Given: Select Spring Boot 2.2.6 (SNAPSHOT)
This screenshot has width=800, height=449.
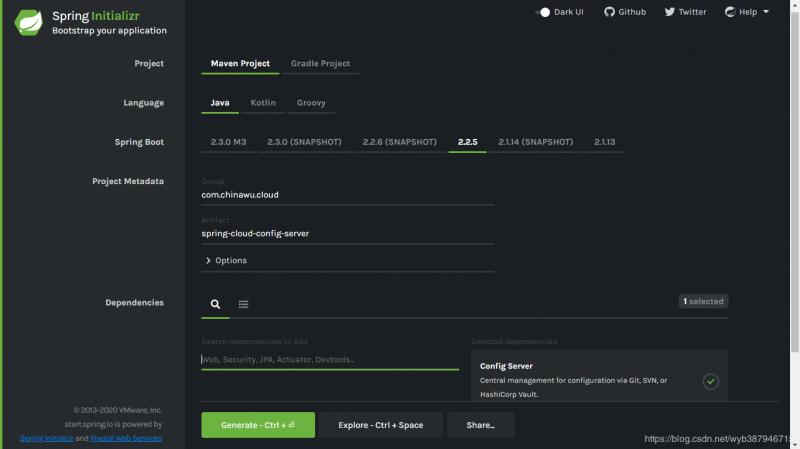Looking at the screenshot, I should point(399,142).
